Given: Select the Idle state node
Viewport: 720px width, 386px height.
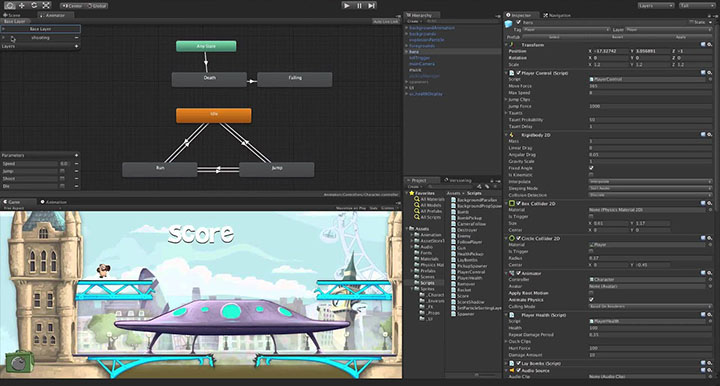Looking at the screenshot, I should coord(214,115).
